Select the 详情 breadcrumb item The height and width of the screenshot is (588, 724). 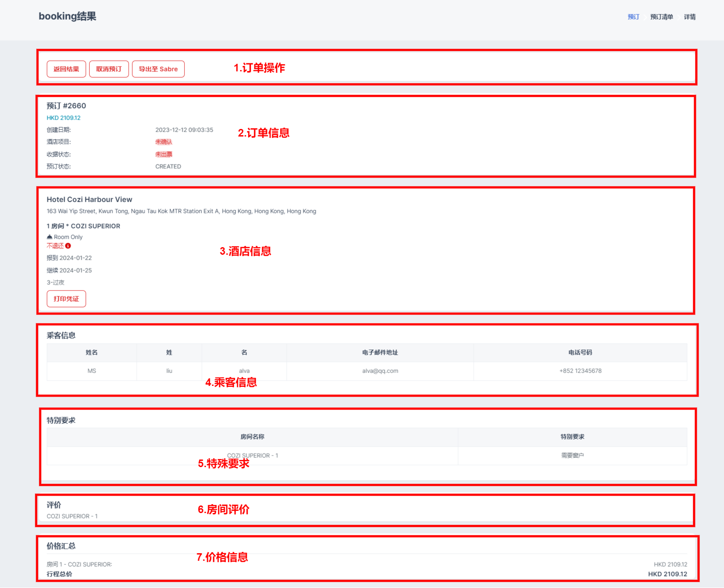pos(690,17)
